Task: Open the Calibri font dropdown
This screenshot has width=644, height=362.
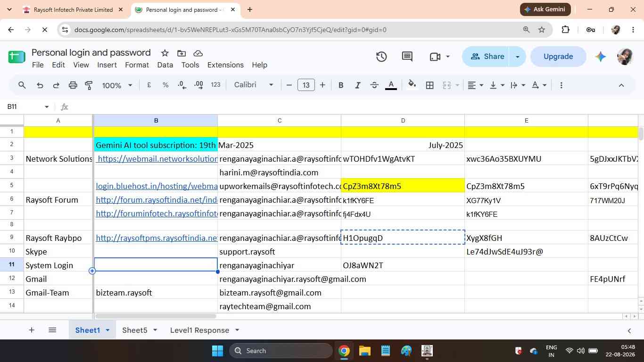Action: click(x=254, y=85)
